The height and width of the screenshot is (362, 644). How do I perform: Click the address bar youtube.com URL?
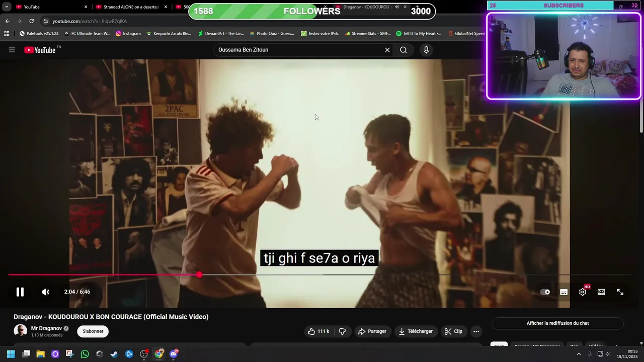90,21
